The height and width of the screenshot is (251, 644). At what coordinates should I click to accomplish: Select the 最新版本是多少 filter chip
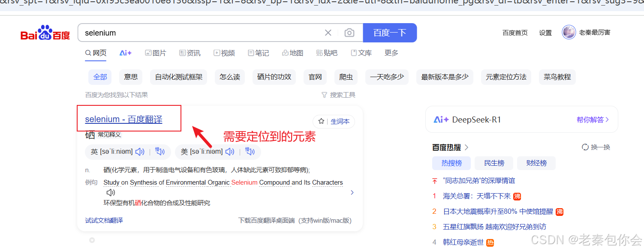tap(445, 77)
